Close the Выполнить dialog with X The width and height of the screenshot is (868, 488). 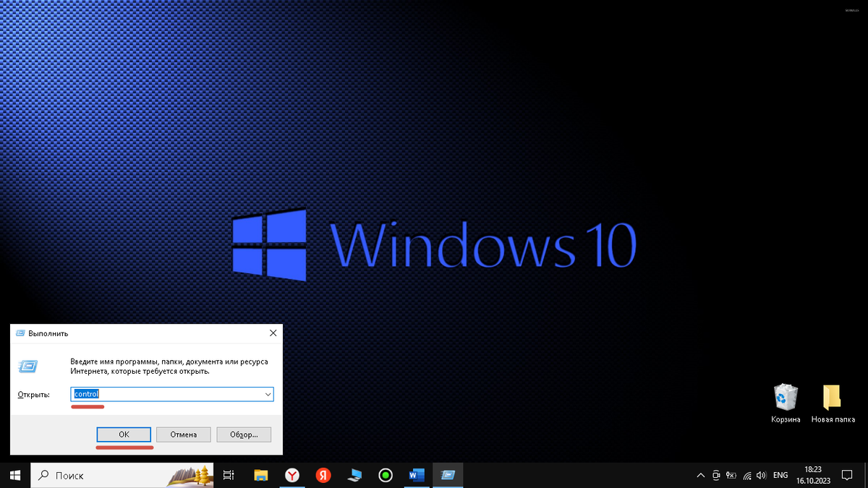pos(273,333)
